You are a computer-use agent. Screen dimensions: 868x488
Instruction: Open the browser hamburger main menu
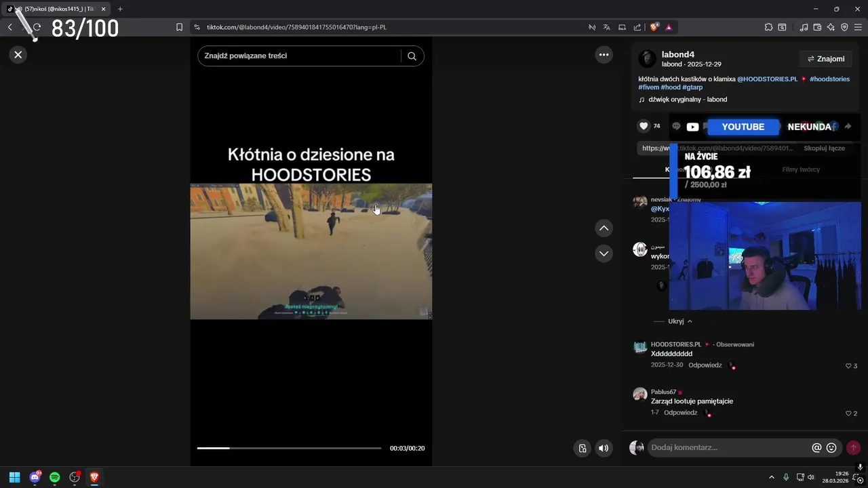pos(858,27)
